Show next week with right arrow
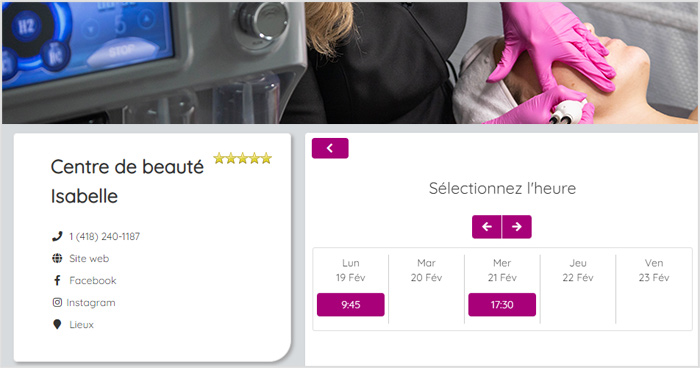This screenshot has width=700, height=368. (517, 227)
